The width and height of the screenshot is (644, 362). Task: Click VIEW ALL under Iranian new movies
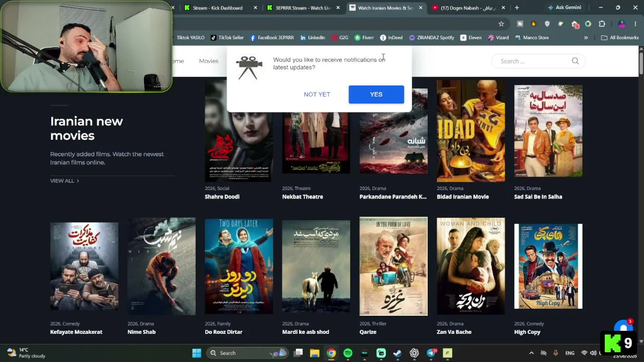click(x=64, y=180)
